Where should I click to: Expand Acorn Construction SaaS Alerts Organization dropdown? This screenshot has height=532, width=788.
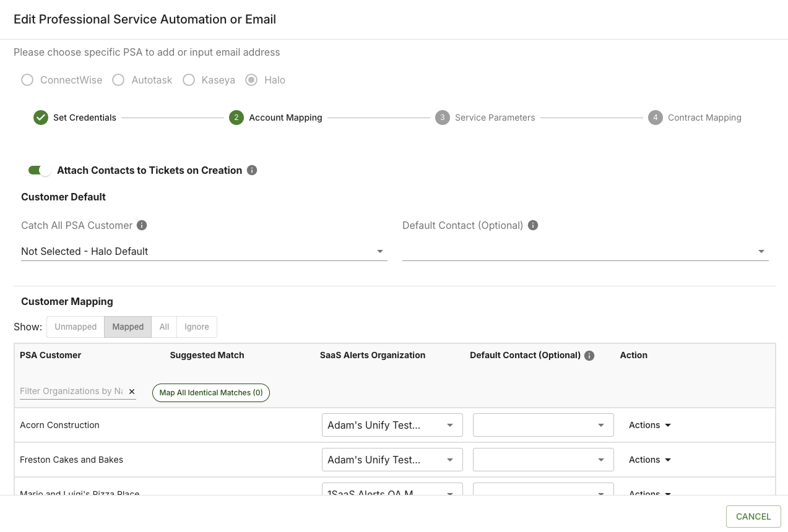click(392, 425)
